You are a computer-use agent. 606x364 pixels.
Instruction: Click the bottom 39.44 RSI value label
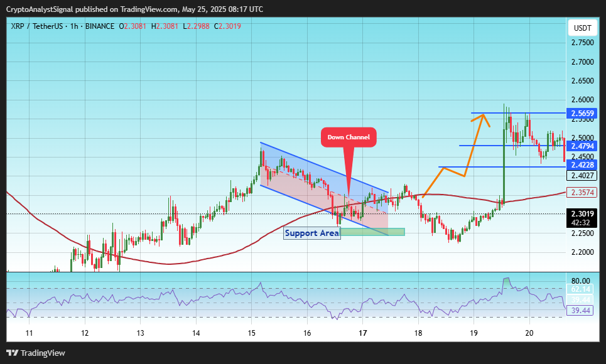[x=580, y=311]
